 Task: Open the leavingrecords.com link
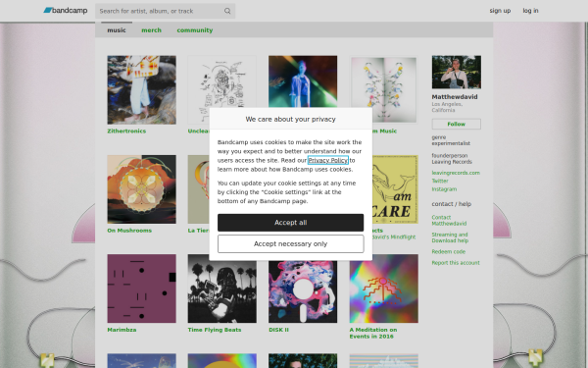(456, 173)
